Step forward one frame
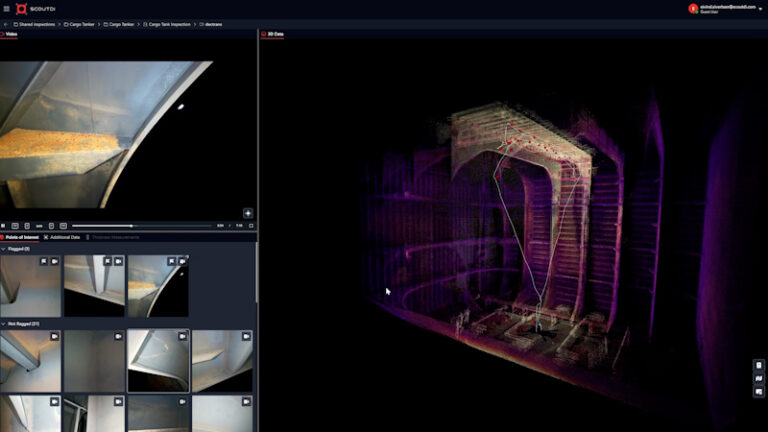The width and height of the screenshot is (768, 432). (51, 226)
